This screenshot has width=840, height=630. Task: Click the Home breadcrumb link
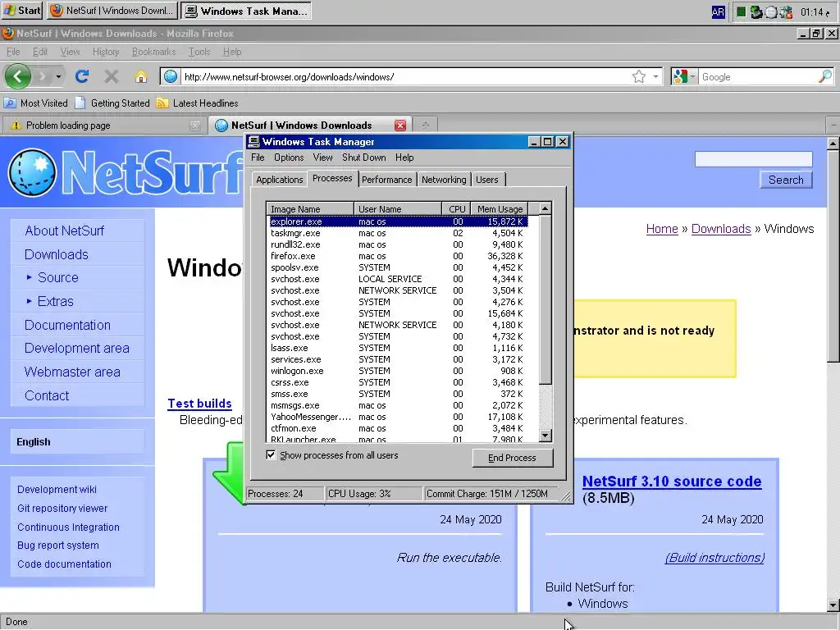[x=662, y=229]
